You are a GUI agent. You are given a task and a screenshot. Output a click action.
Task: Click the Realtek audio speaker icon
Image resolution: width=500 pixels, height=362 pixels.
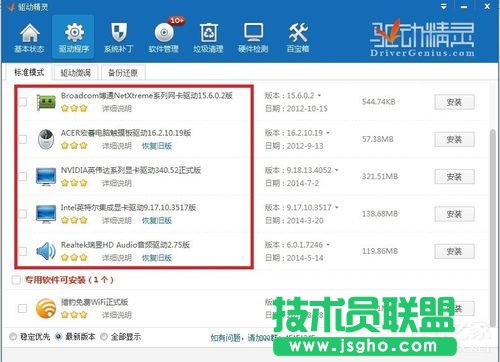coord(46,251)
